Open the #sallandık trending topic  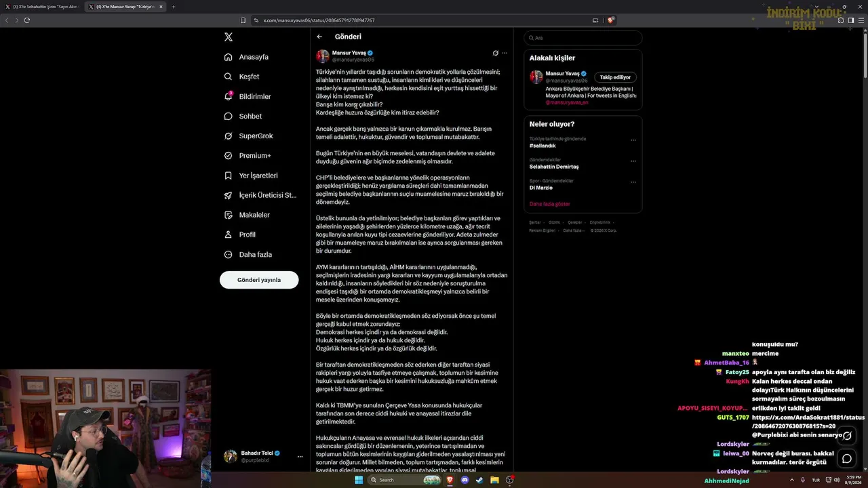(x=542, y=146)
